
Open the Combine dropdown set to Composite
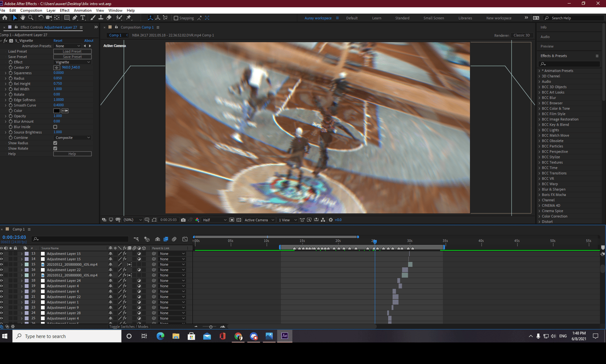click(72, 138)
